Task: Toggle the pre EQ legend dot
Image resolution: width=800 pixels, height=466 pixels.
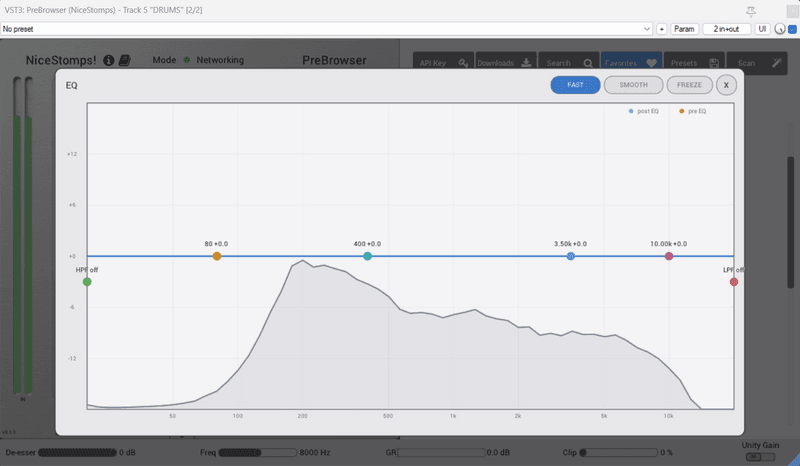Action: click(x=682, y=111)
